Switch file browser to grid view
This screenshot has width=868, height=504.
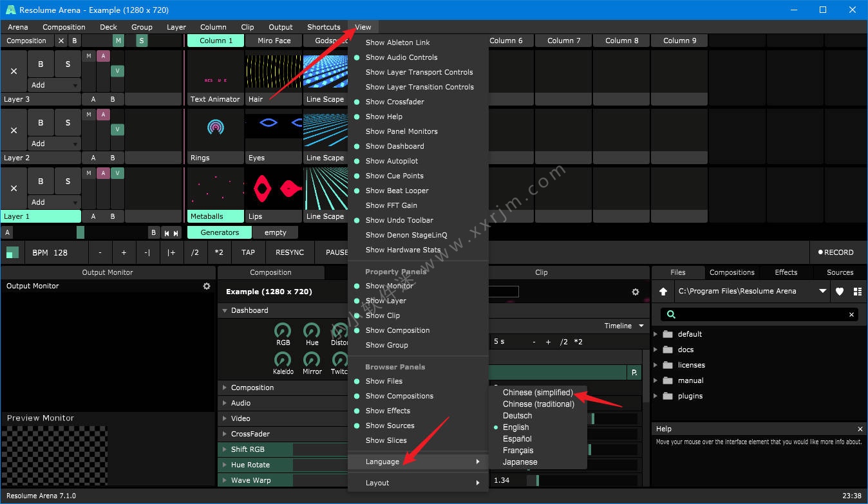point(857,292)
